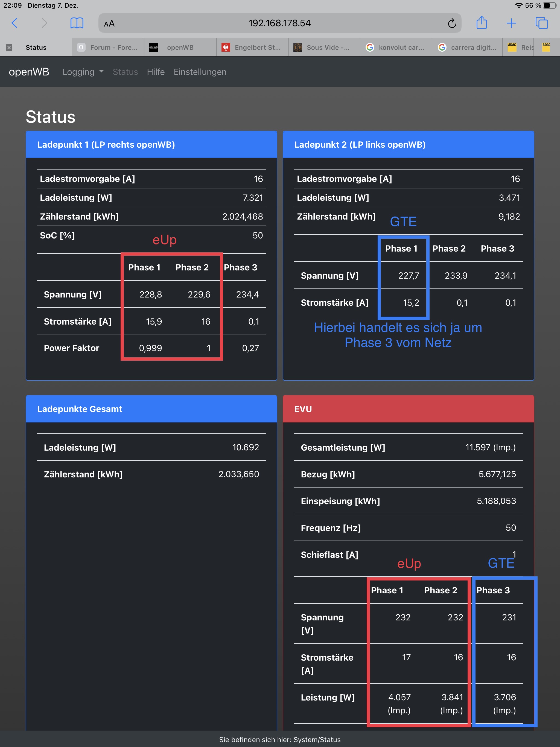Tap the Safari back arrow
The image size is (560, 747).
click(x=14, y=23)
